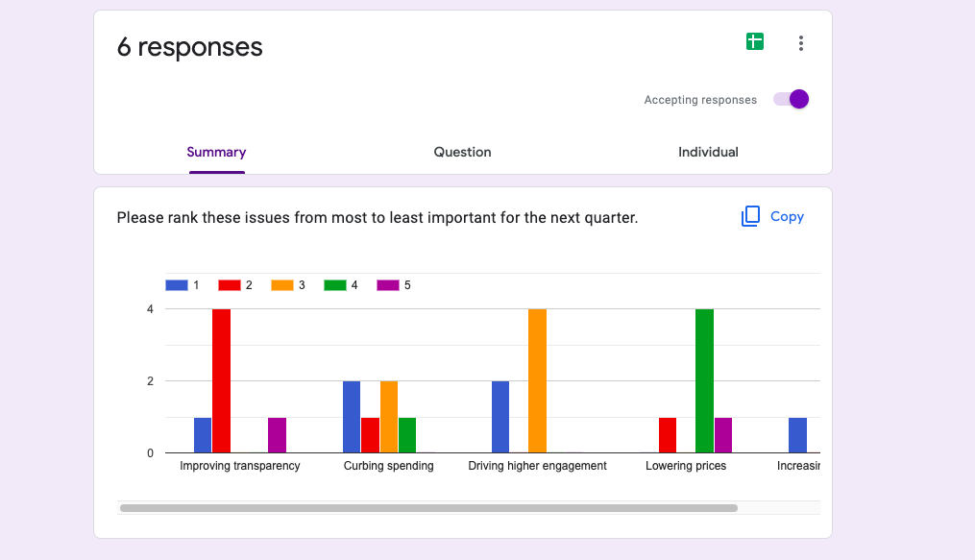Select the red legend square for rank 2

click(232, 284)
